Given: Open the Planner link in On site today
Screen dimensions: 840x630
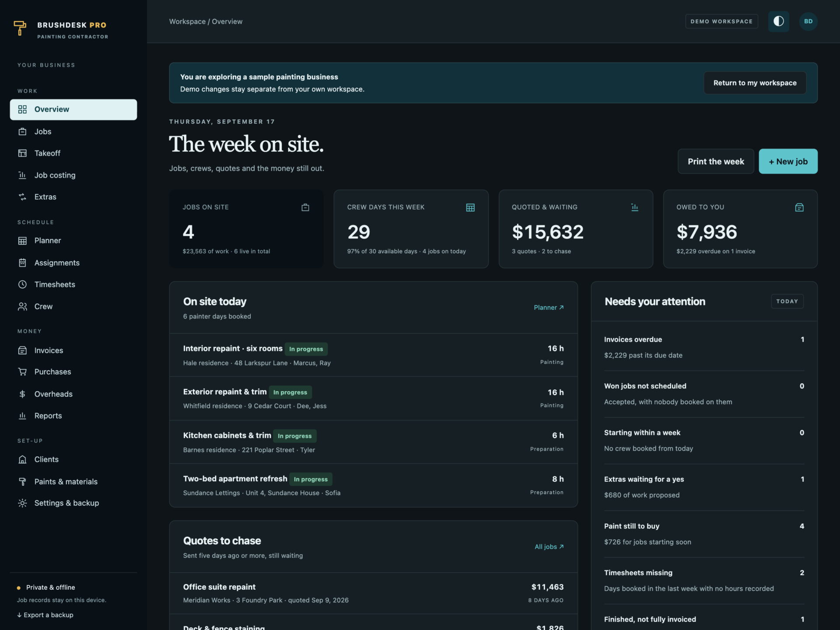Looking at the screenshot, I should [549, 308].
